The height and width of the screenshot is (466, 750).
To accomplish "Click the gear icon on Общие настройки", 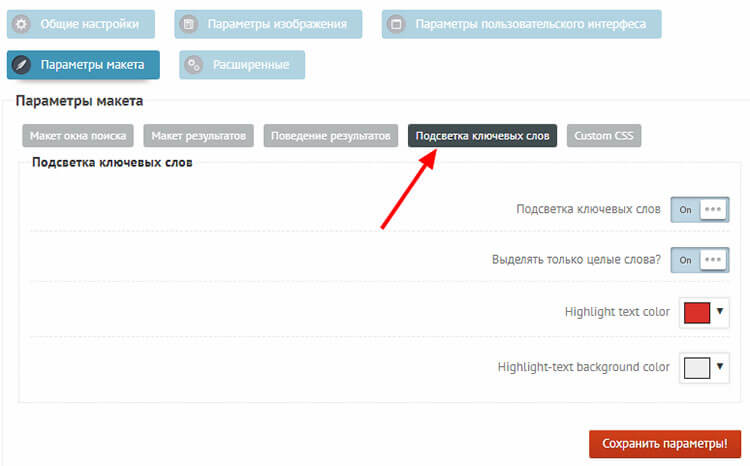I will point(20,23).
